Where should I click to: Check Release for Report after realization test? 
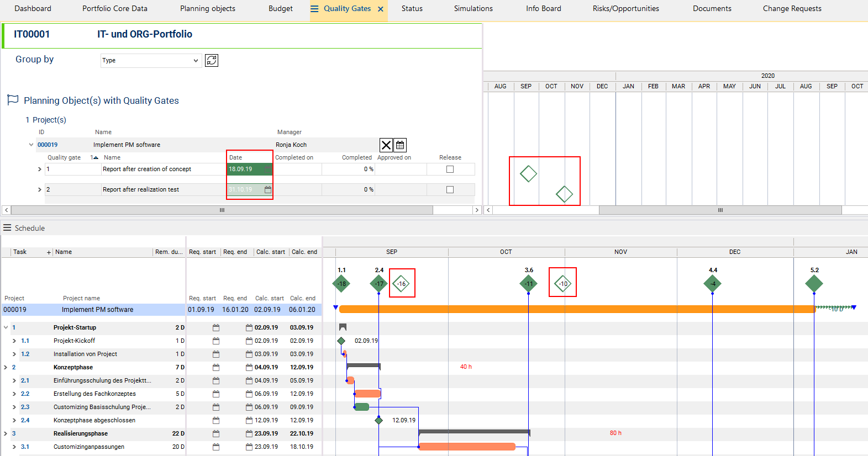[x=450, y=189]
